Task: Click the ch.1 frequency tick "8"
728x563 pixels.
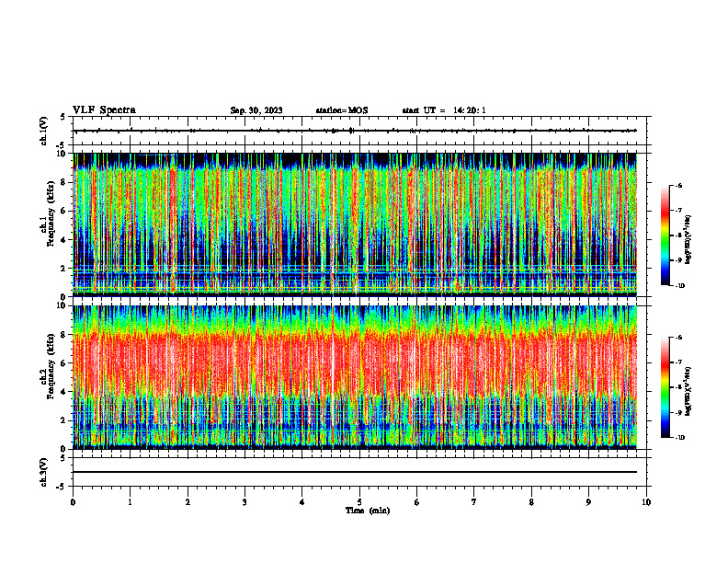Action: click(x=63, y=182)
